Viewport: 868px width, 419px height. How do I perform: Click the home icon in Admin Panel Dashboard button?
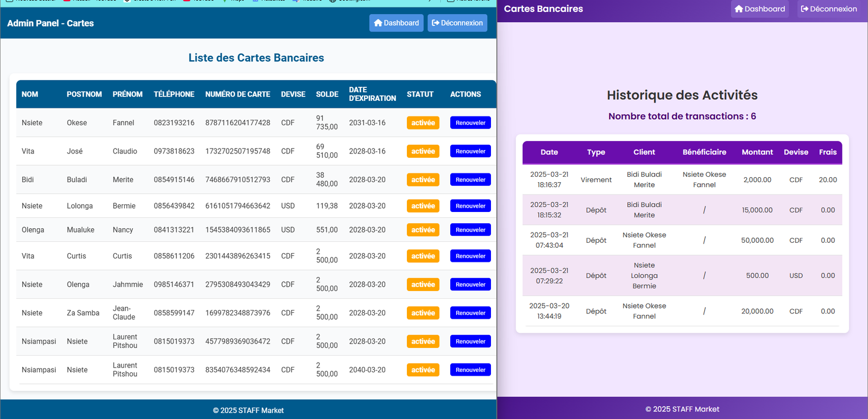click(x=378, y=23)
